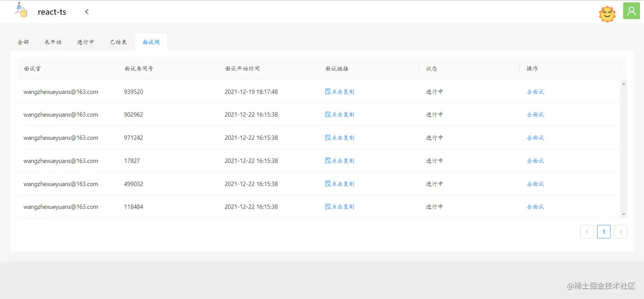Switch to the 全部 tab

pos(23,42)
